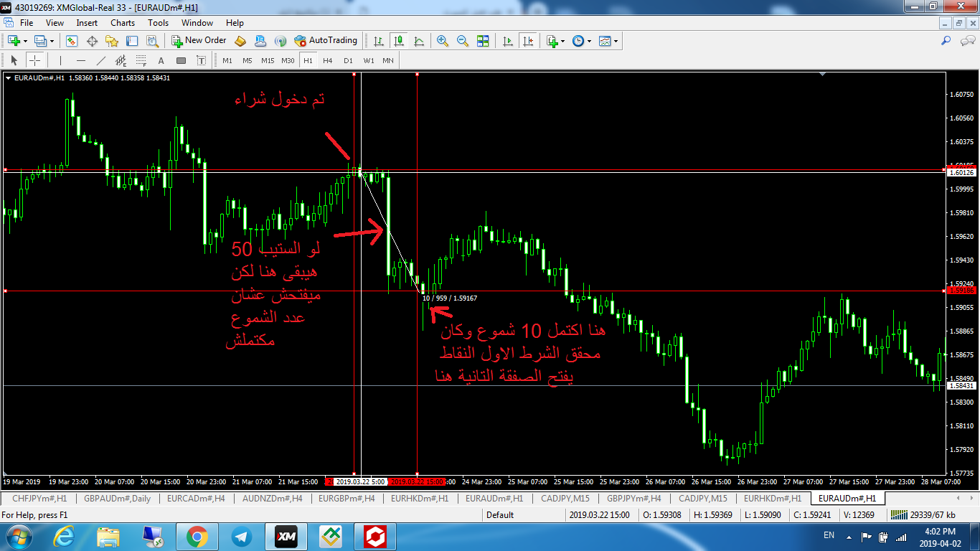Click the Zoom In magnifier icon
Viewport: 980px width, 551px height.
pos(443,41)
